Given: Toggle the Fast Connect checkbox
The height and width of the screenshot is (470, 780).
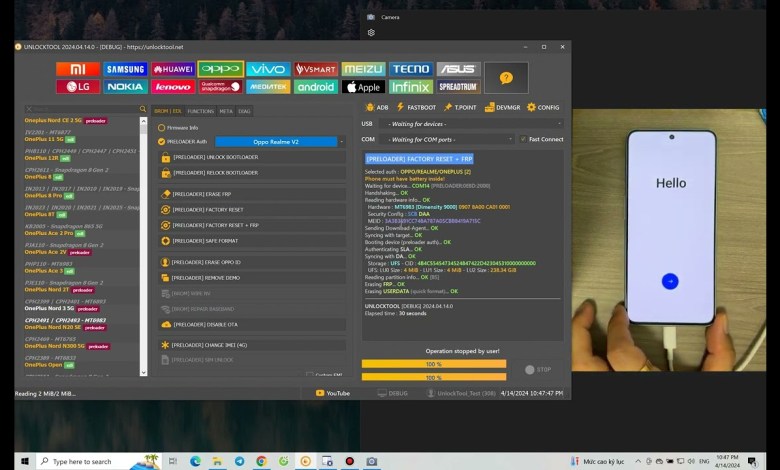Looking at the screenshot, I should [523, 139].
